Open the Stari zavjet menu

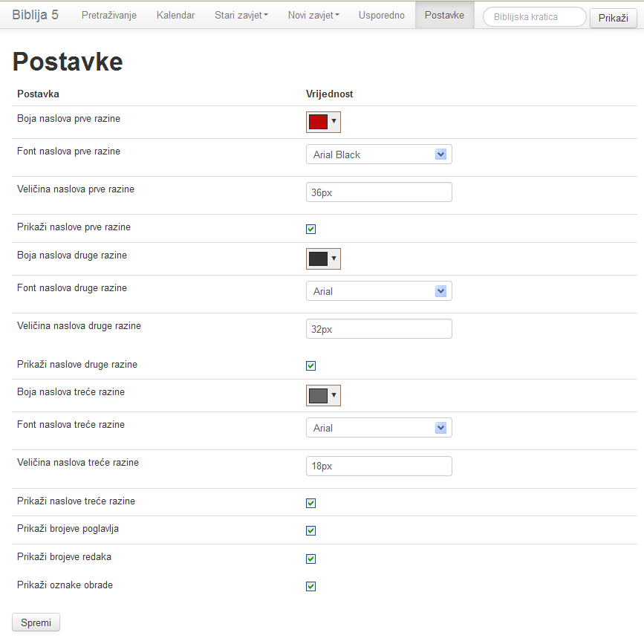point(241,15)
